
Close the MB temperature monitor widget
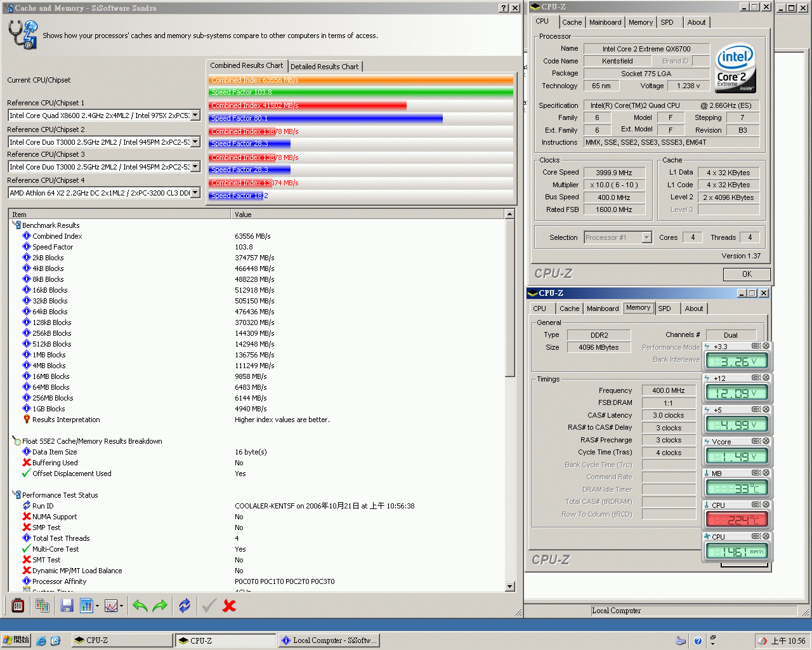tap(766, 473)
